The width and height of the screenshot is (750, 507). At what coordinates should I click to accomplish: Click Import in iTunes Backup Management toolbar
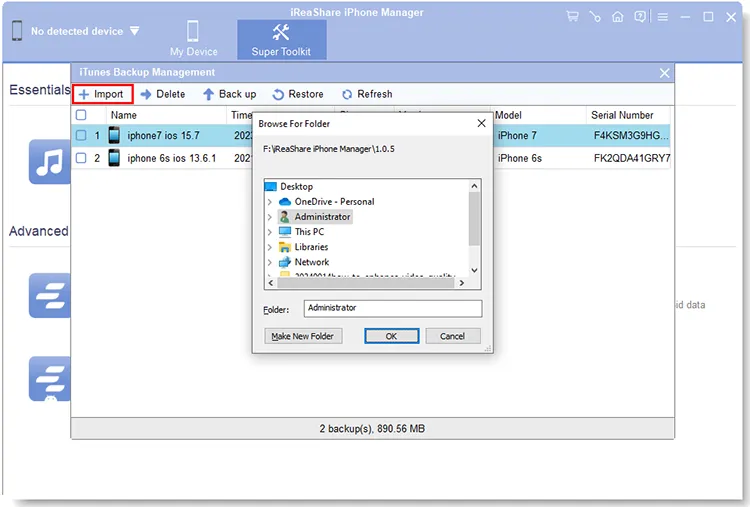click(102, 94)
